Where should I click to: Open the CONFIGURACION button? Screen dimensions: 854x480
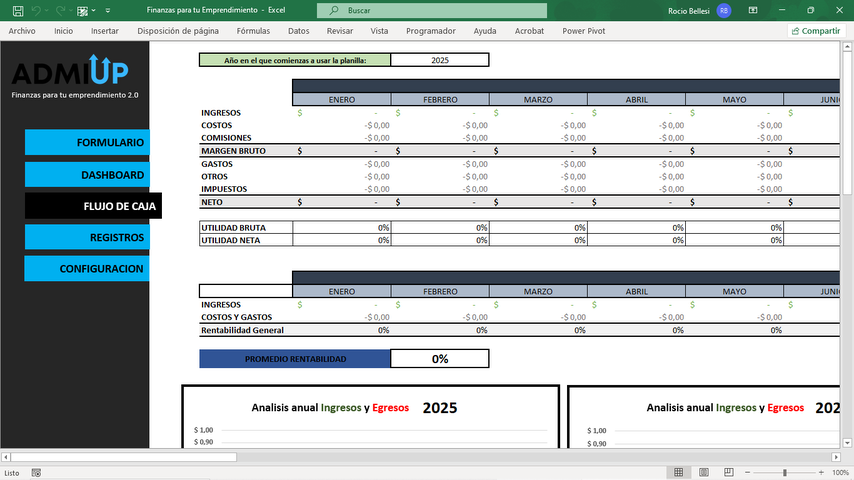click(87, 269)
